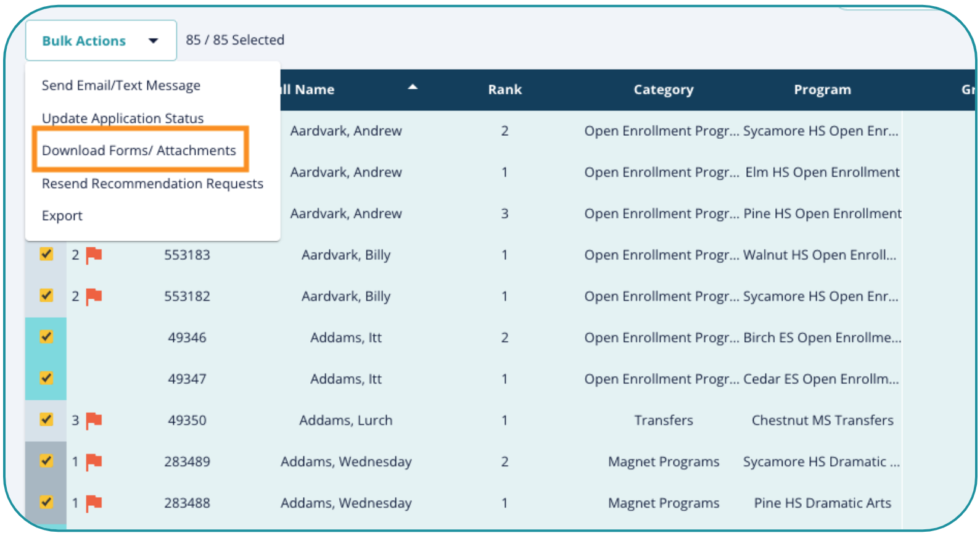This screenshot has height=533, width=980.
Task: Sort by the Category column header
Action: pos(663,89)
